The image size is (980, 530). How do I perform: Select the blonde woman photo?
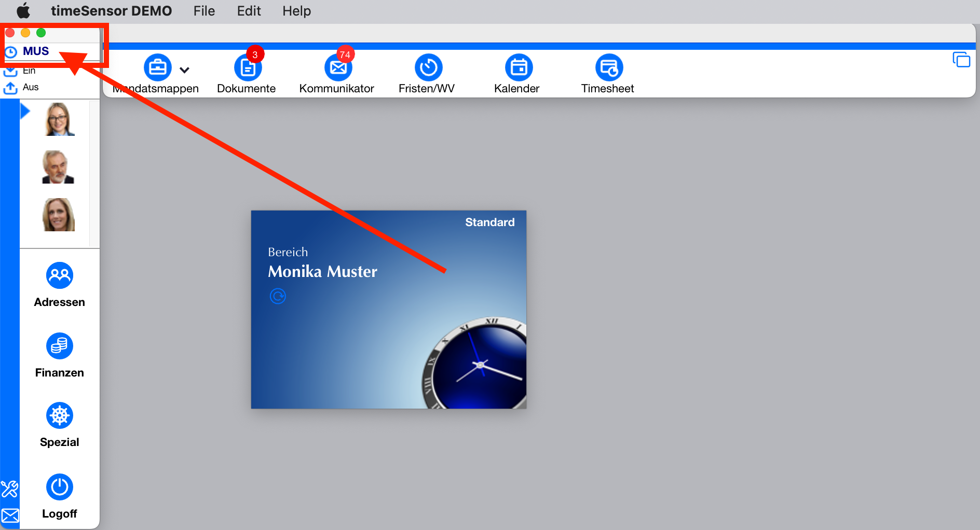[59, 215]
